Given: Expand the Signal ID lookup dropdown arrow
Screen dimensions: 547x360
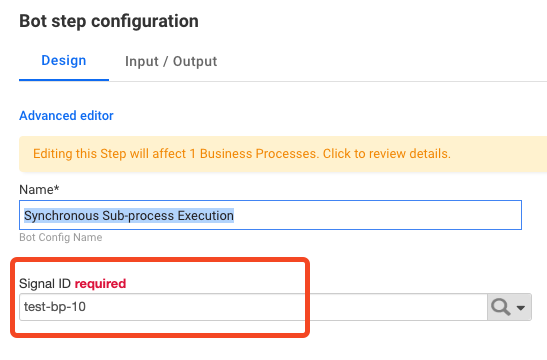Looking at the screenshot, I should (x=521, y=308).
